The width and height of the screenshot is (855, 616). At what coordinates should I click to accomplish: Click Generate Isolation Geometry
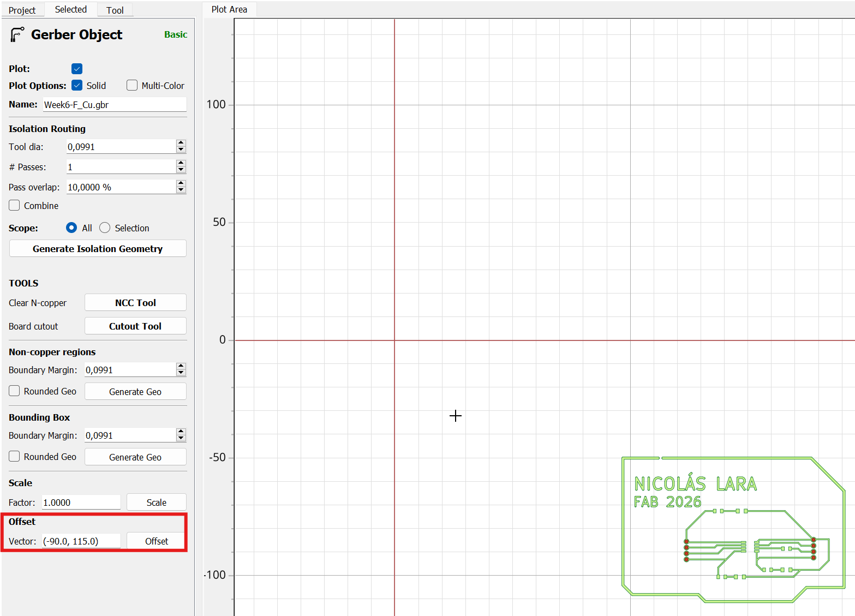pyautogui.click(x=98, y=249)
